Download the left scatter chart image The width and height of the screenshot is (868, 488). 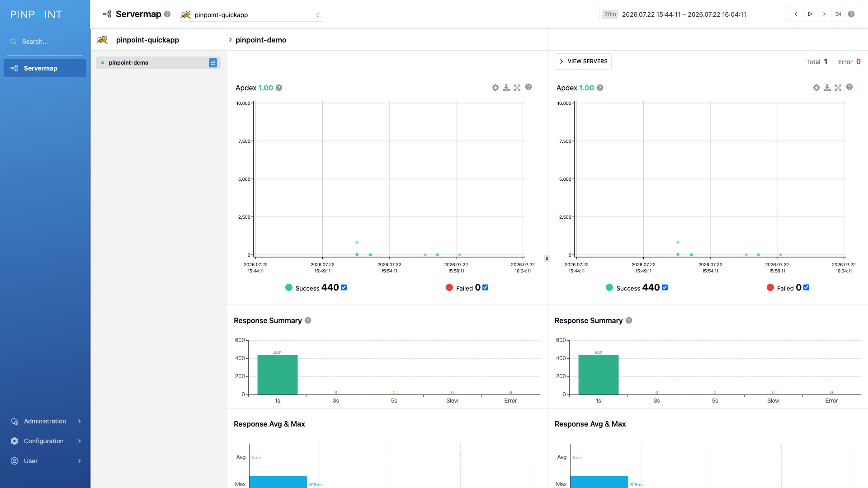pos(506,88)
